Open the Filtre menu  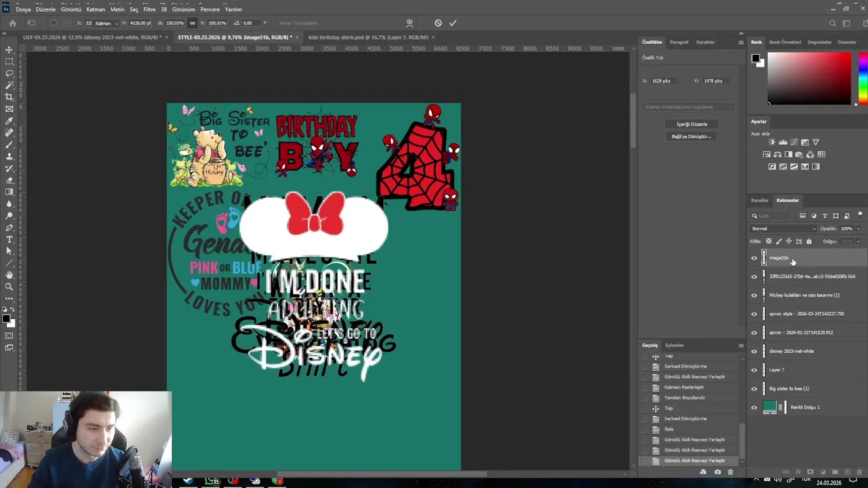pyautogui.click(x=149, y=9)
